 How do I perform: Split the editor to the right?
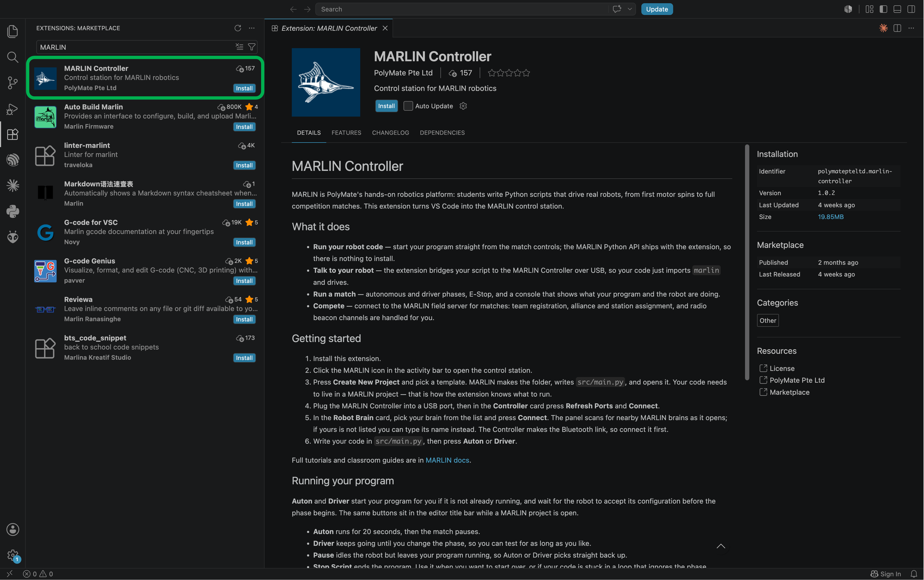(x=897, y=28)
